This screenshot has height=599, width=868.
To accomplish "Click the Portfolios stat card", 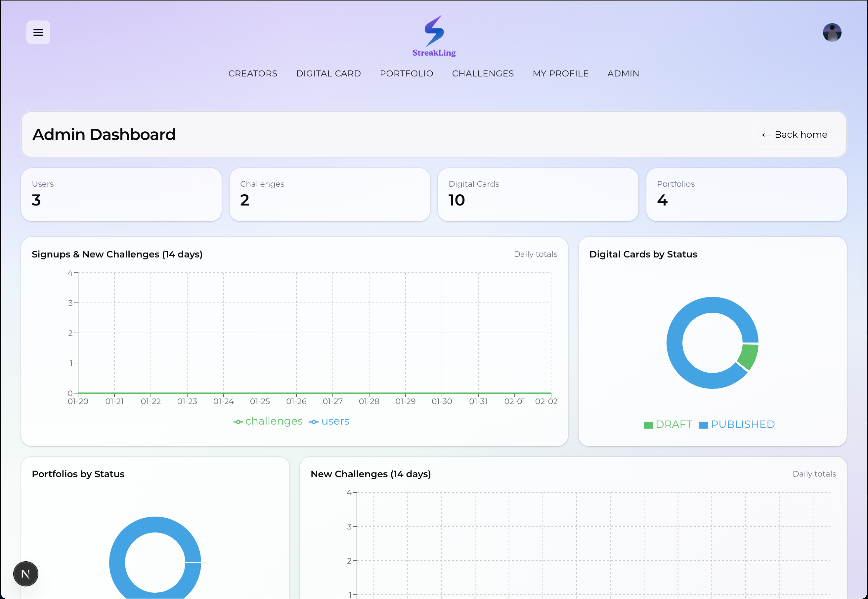I will point(746,194).
